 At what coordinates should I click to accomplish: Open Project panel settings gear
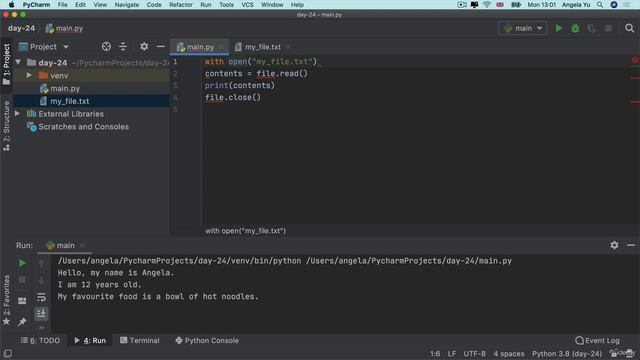coord(144,47)
